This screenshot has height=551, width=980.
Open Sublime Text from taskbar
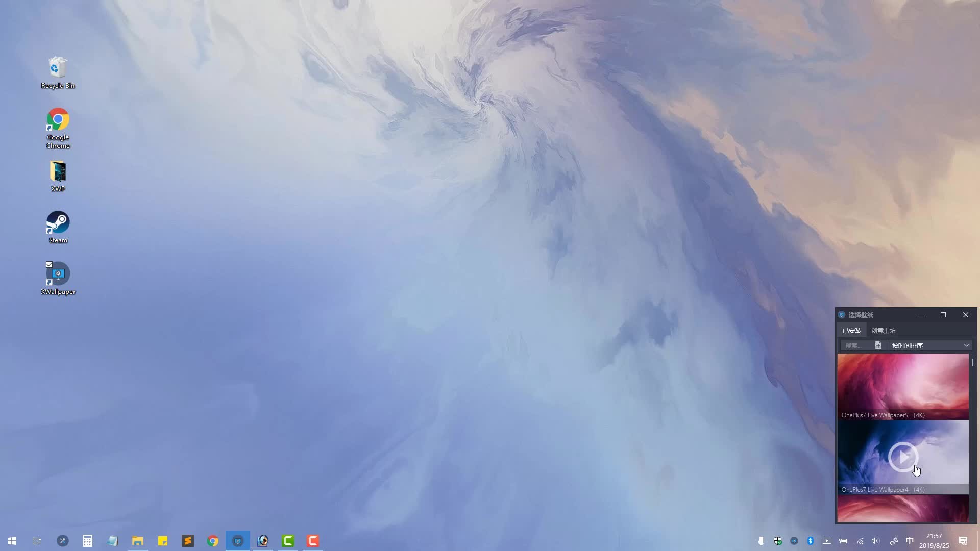point(188,541)
